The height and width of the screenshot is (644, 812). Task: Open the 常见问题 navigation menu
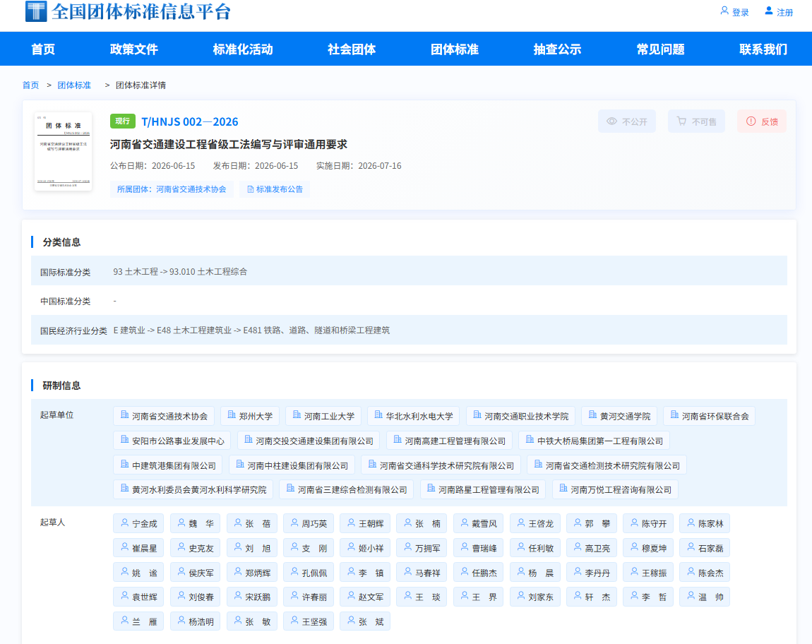tap(661, 49)
